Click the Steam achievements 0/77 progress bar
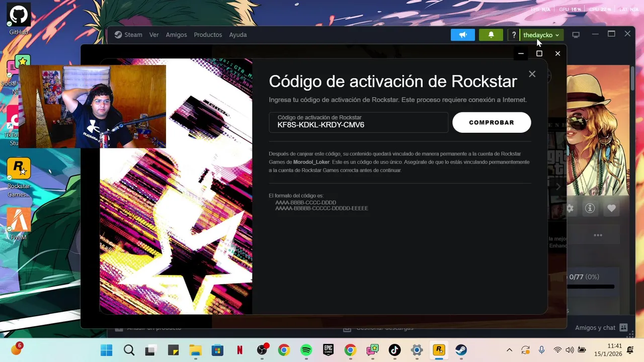The width and height of the screenshot is (644, 362). pyautogui.click(x=591, y=287)
